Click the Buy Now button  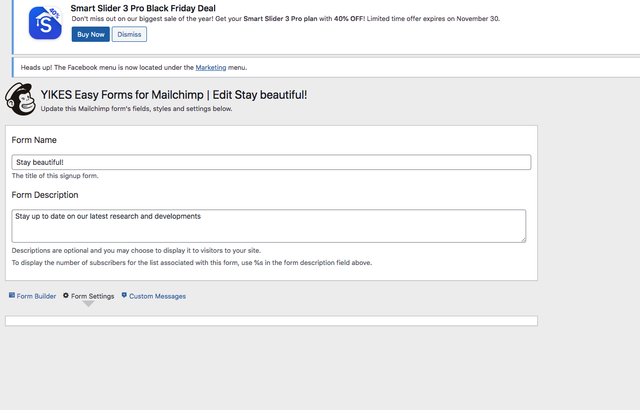(91, 34)
